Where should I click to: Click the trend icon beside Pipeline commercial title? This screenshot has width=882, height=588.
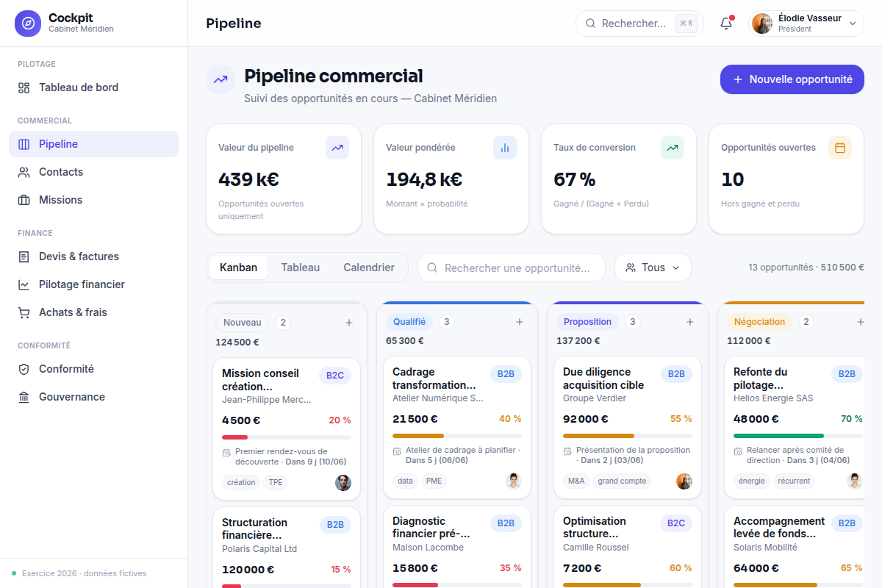pos(220,79)
